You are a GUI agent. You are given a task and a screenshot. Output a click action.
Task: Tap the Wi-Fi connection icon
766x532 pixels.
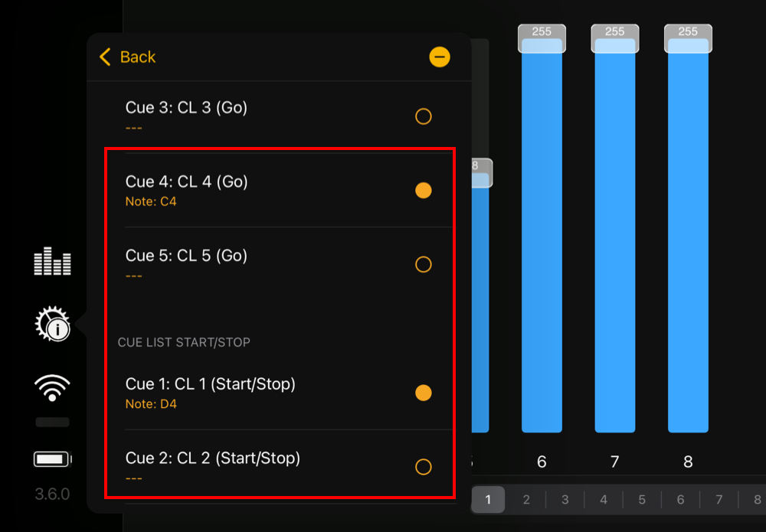click(x=52, y=388)
